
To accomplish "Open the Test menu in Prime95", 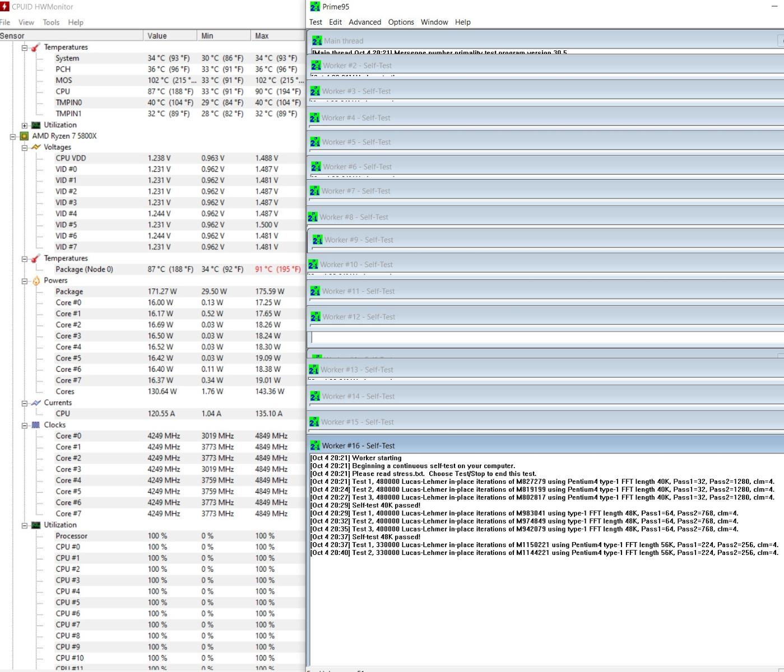I will coord(316,22).
